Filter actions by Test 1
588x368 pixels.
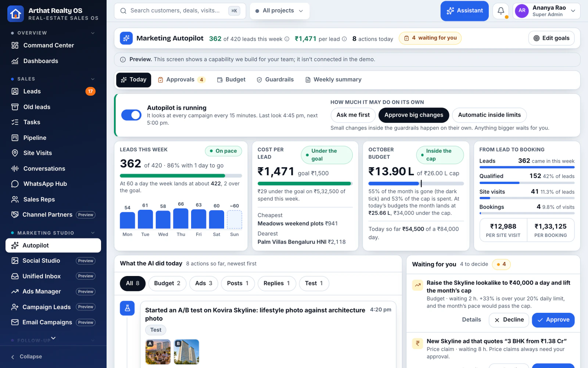point(314,283)
